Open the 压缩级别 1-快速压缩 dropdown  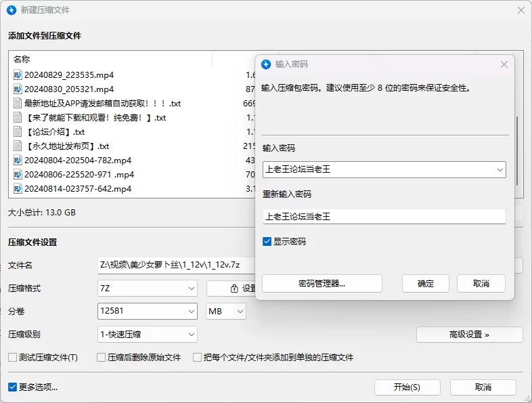click(x=192, y=335)
